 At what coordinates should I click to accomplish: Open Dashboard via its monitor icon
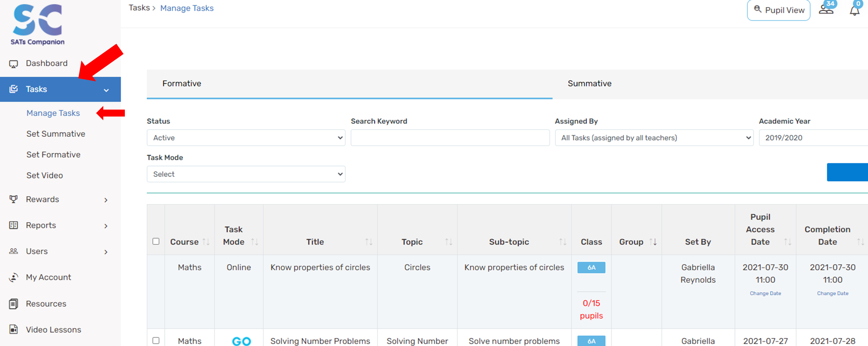coord(14,63)
